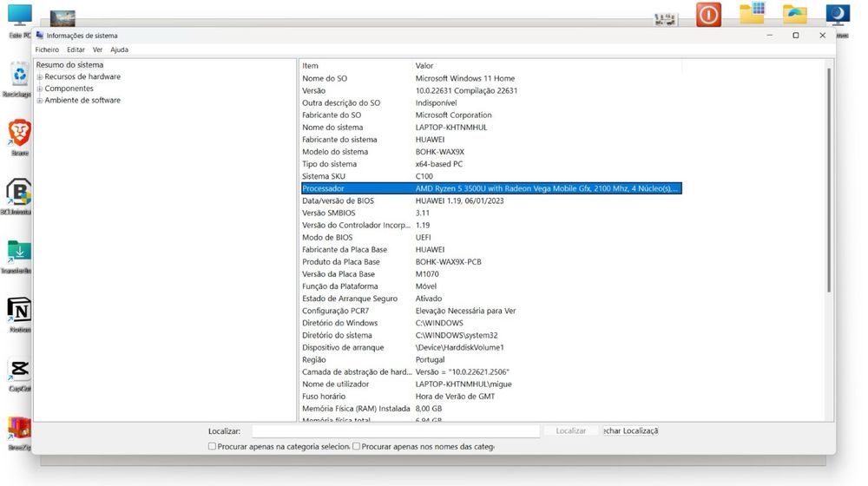Image resolution: width=868 pixels, height=486 pixels.
Task: Select Recursos de hardware label
Action: click(82, 77)
